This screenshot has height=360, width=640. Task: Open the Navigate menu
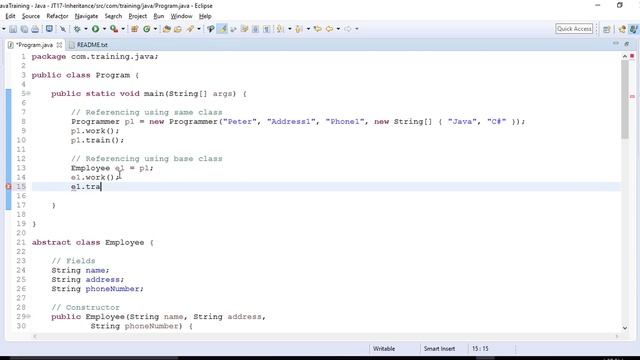pyautogui.click(x=86, y=16)
